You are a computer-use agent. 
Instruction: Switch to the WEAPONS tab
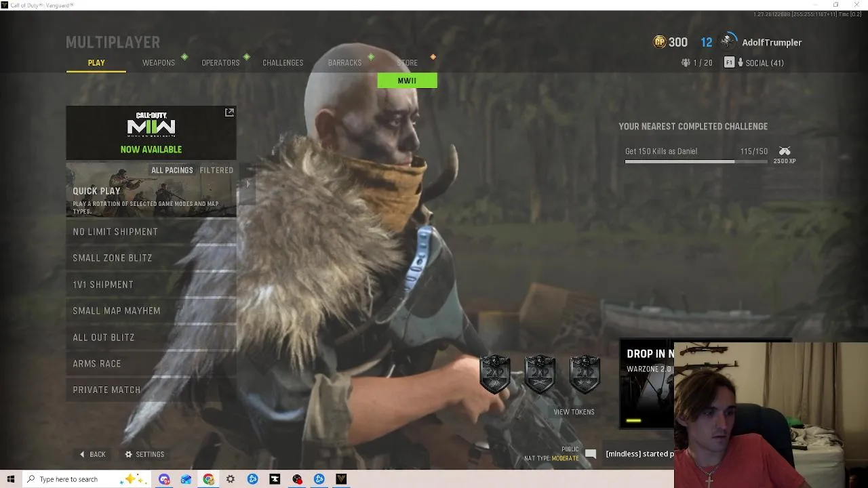[x=159, y=63]
